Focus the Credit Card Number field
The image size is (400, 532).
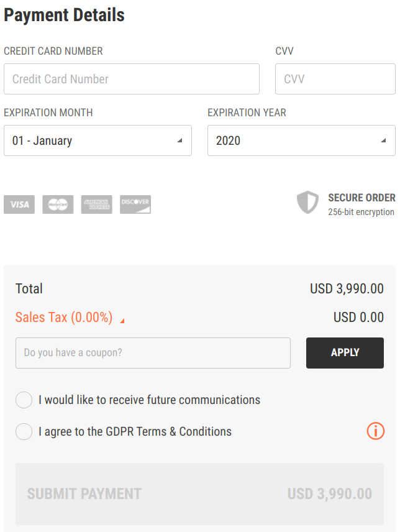point(132,79)
